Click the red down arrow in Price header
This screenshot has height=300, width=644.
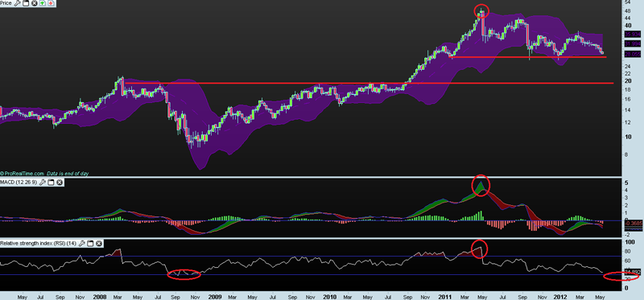[51, 3]
